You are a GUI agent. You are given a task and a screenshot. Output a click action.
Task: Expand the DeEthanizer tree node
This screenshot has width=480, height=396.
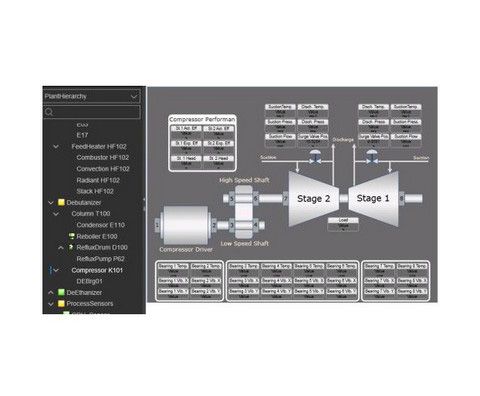point(51,292)
